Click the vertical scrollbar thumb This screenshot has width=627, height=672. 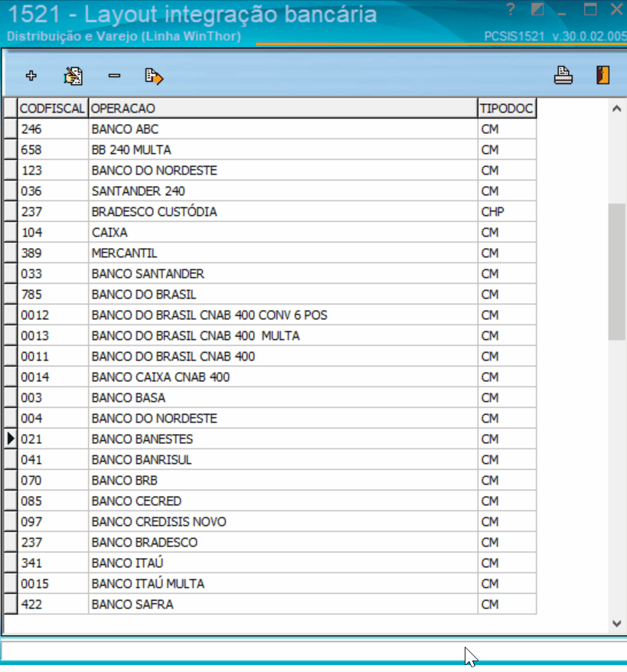617,272
